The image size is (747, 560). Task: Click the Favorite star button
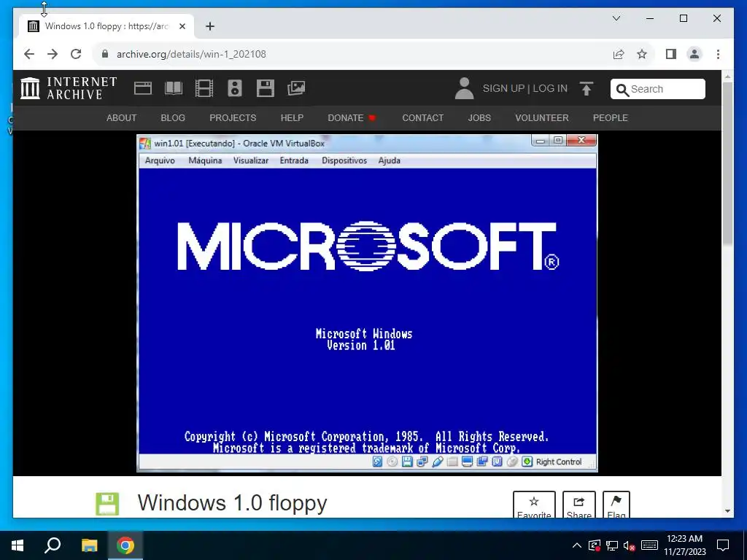click(534, 505)
